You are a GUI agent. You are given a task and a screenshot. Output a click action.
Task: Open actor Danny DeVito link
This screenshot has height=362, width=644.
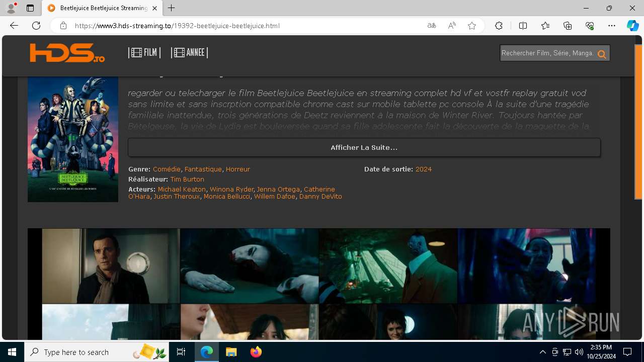(x=320, y=197)
